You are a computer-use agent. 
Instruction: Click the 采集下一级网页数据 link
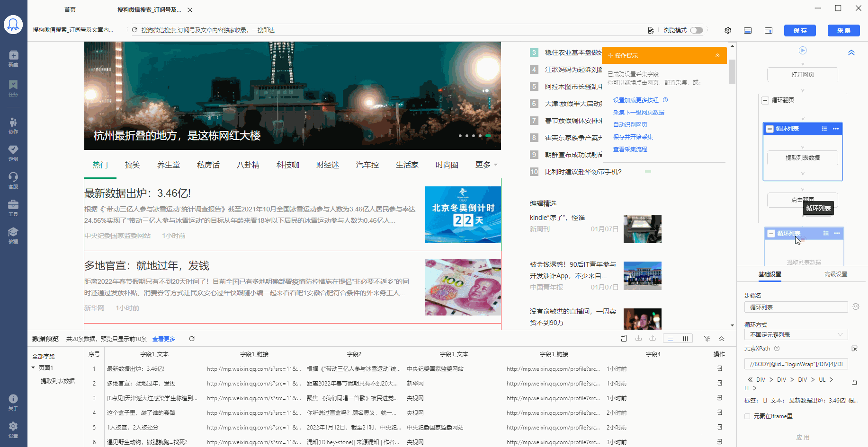coord(639,112)
